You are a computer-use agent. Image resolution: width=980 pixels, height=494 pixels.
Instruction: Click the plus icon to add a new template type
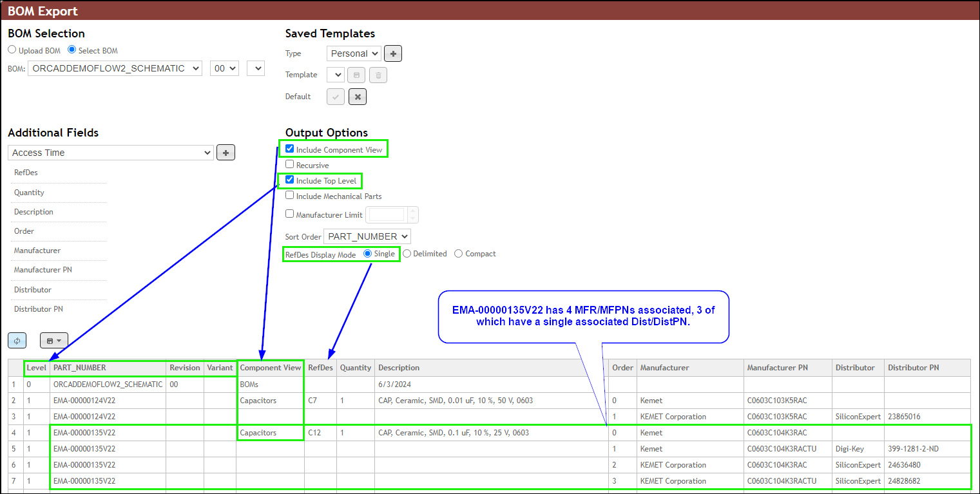click(x=393, y=53)
